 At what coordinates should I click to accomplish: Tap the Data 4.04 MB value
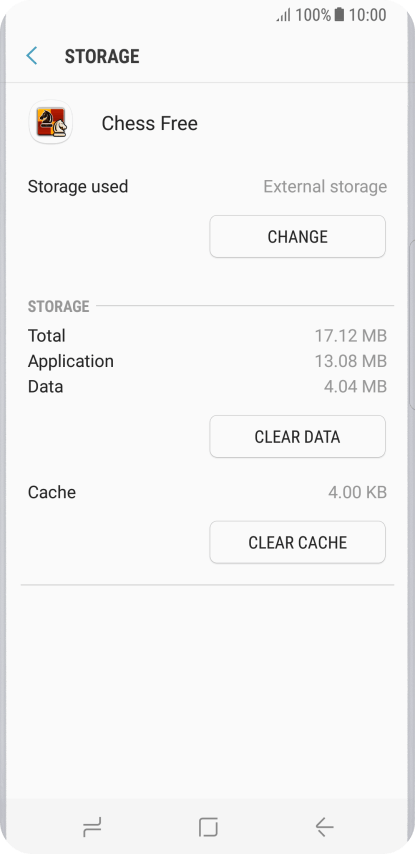(355, 387)
